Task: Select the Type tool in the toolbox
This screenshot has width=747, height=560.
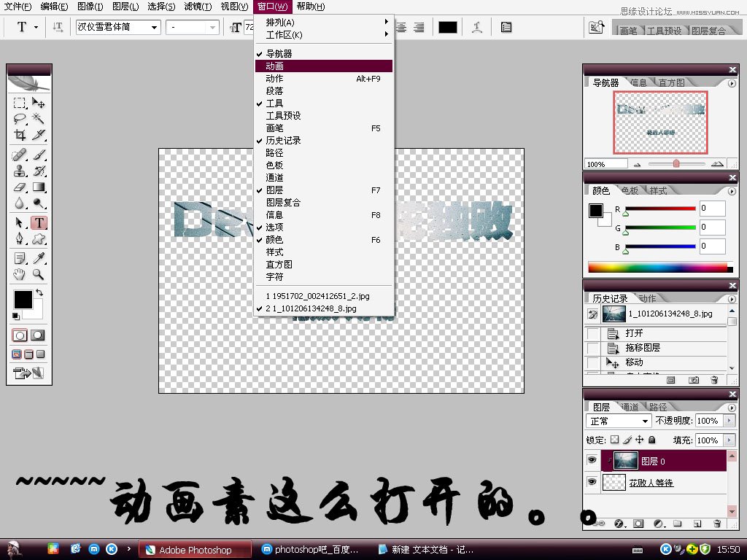Action: coord(39,221)
